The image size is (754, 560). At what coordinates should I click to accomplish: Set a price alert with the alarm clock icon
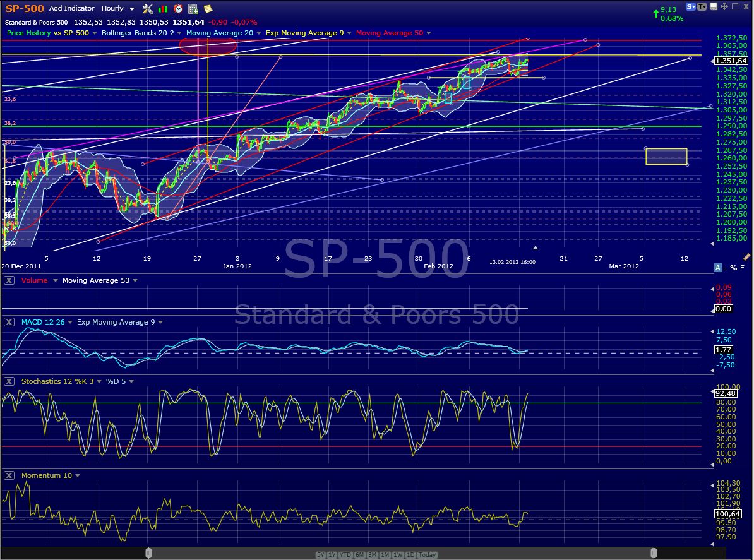click(178, 9)
